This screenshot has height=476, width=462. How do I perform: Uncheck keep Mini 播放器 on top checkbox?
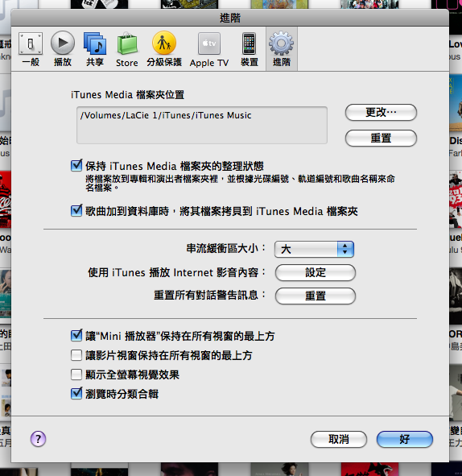[76, 335]
